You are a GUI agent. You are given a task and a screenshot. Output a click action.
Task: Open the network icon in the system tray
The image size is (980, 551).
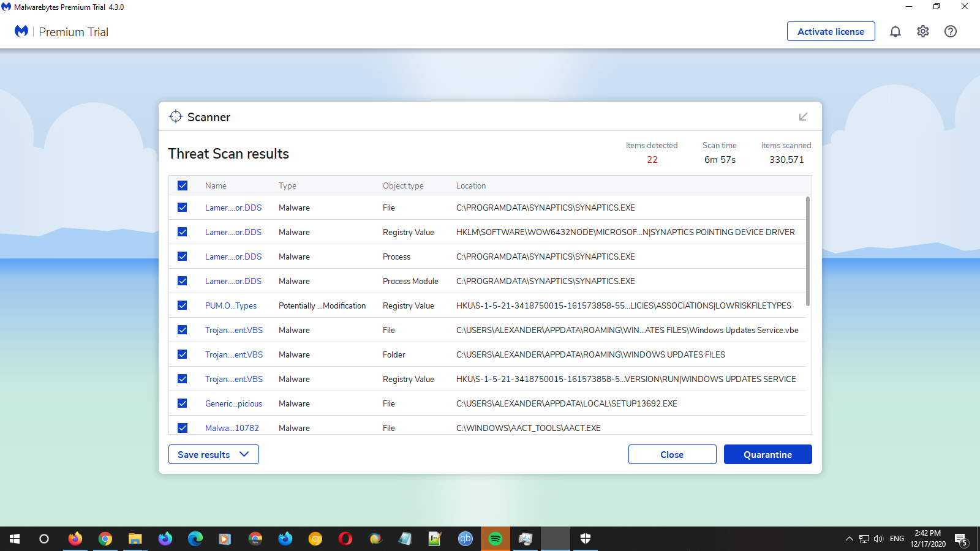tap(864, 539)
